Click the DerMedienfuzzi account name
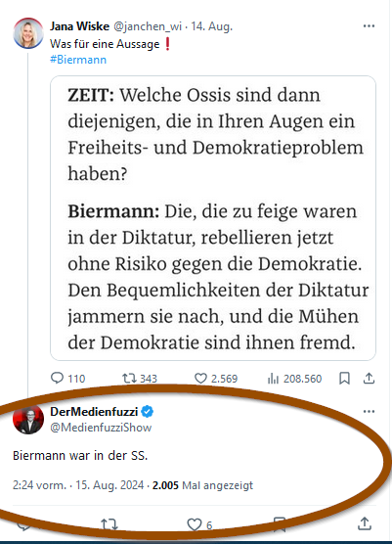The image size is (392, 544). [x=94, y=412]
